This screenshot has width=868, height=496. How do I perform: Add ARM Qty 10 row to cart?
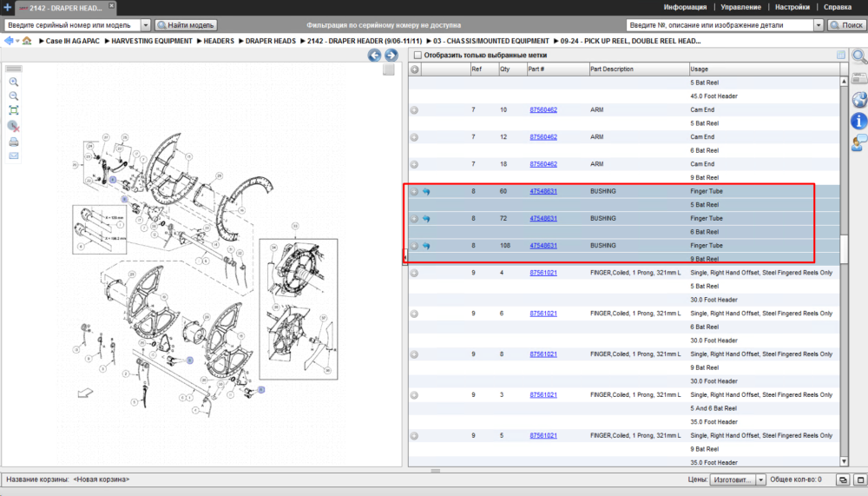(x=414, y=110)
